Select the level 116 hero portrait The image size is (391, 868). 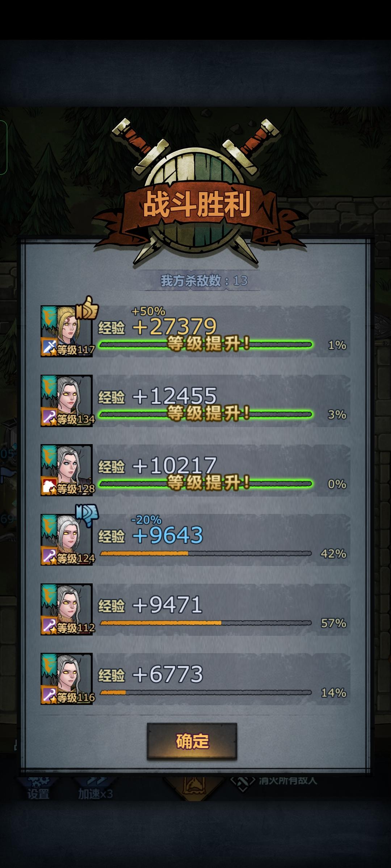tap(67, 678)
